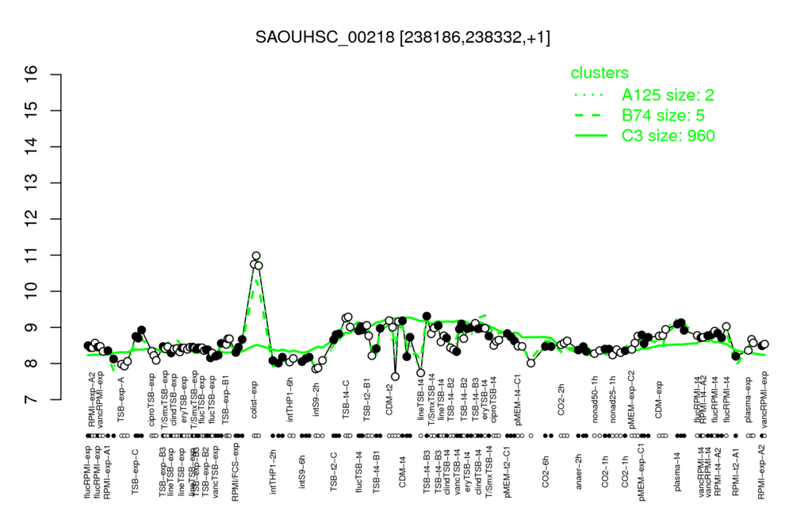Click y-axis tick label 14
This screenshot has height=508, width=812.
32,147
